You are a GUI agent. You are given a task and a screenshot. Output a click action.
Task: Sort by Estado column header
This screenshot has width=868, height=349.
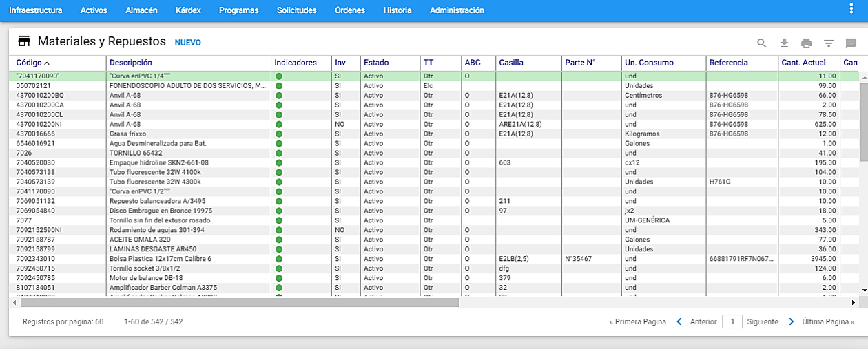376,63
